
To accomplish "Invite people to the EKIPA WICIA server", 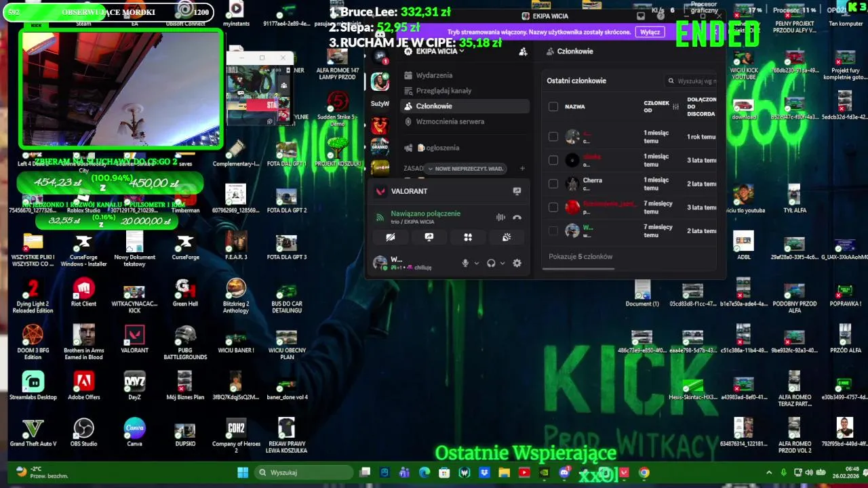I will pyautogui.click(x=523, y=52).
